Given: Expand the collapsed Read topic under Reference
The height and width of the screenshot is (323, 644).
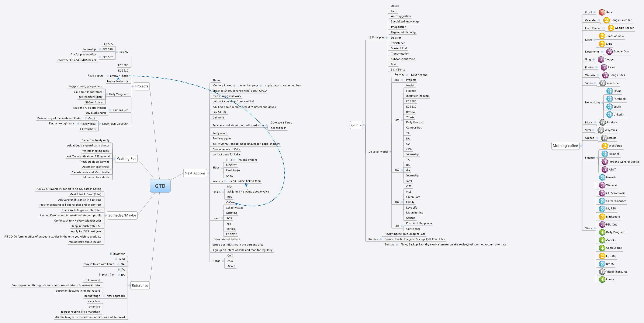Looking at the screenshot, I should pos(116,259).
